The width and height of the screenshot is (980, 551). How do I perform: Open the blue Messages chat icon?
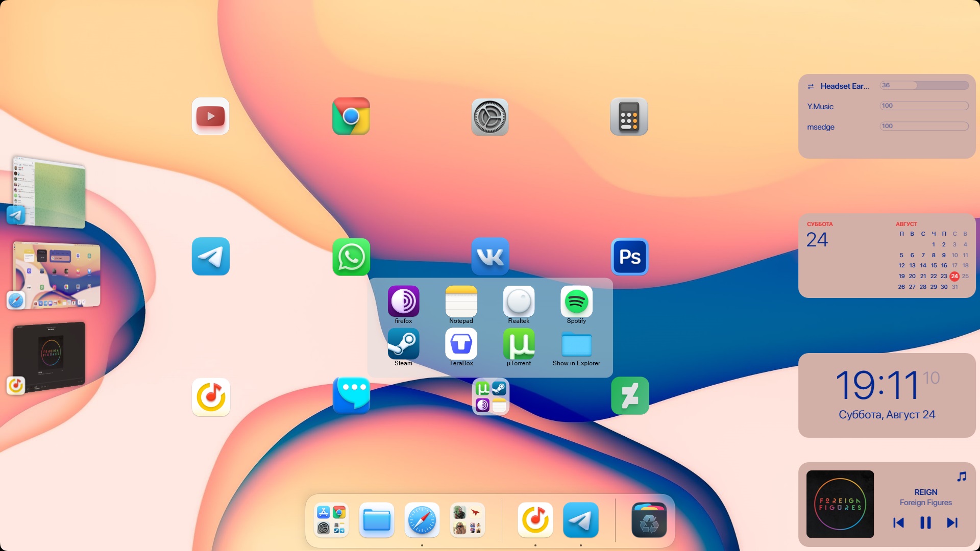351,395
